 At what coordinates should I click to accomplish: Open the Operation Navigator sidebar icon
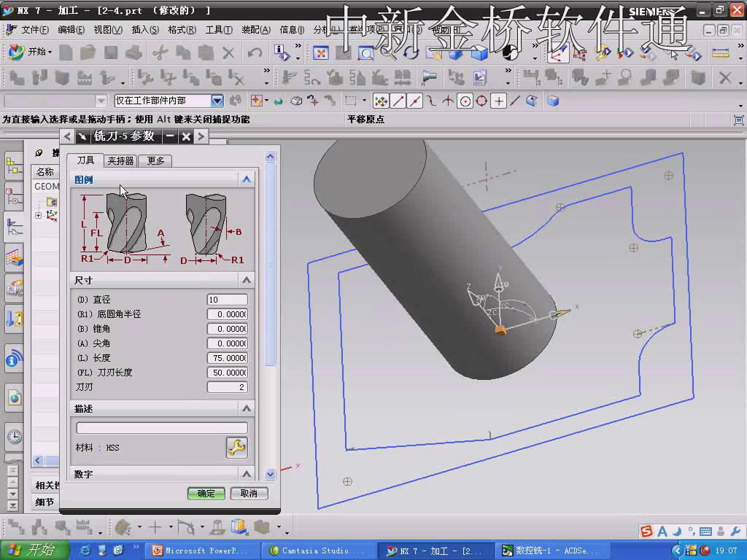click(14, 227)
